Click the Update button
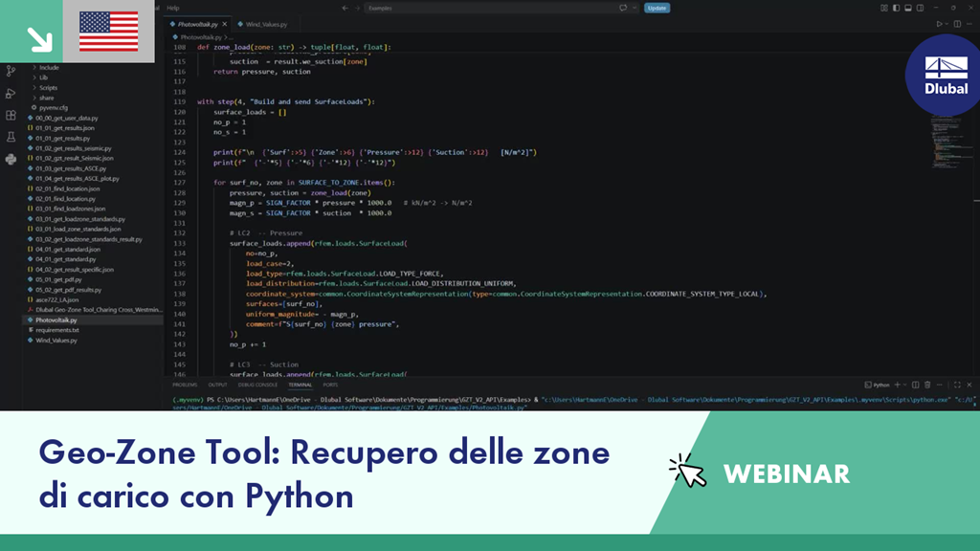Screen dimensions: 980x551 coord(657,8)
